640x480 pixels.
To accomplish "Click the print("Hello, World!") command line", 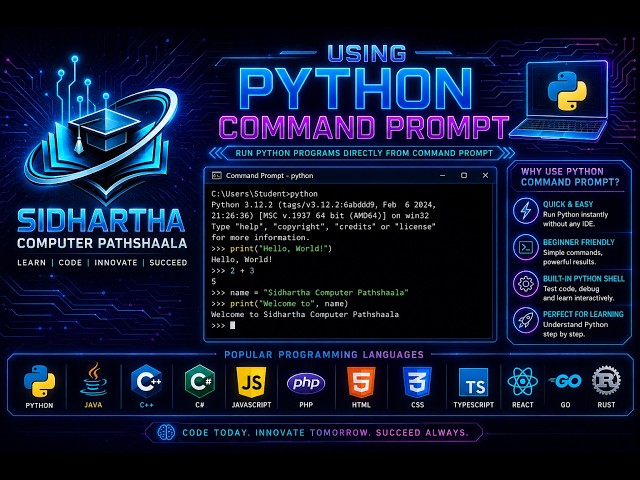I will point(271,249).
